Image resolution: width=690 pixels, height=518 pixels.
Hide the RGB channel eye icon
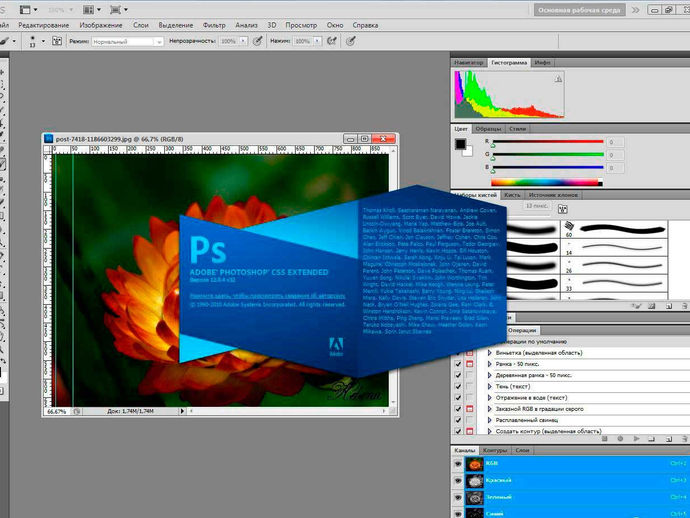pyautogui.click(x=458, y=464)
